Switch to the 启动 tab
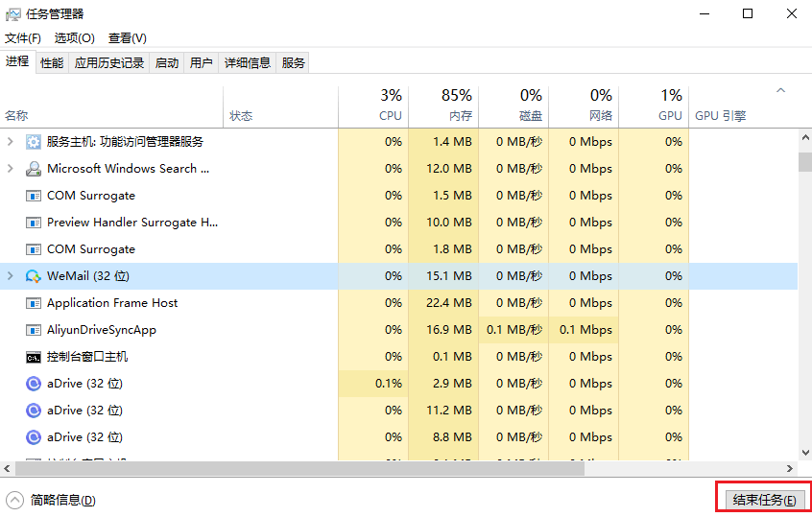Viewport: 812px width, 517px height. 167,63
